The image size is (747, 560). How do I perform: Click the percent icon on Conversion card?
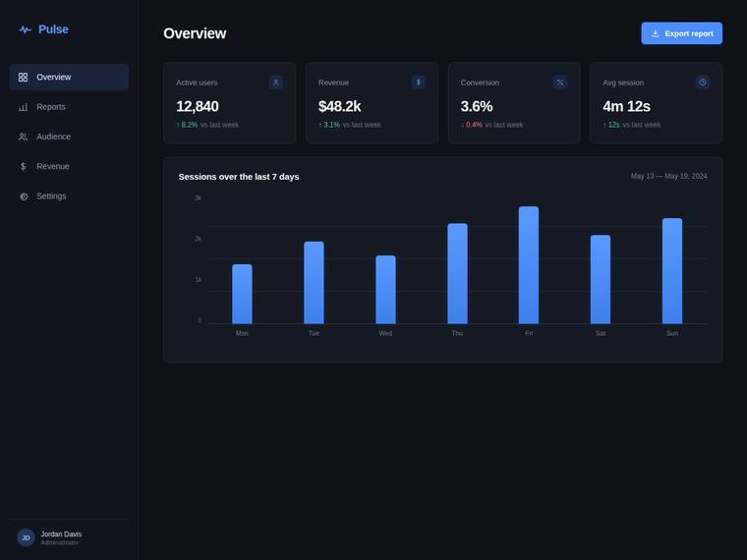tap(560, 83)
